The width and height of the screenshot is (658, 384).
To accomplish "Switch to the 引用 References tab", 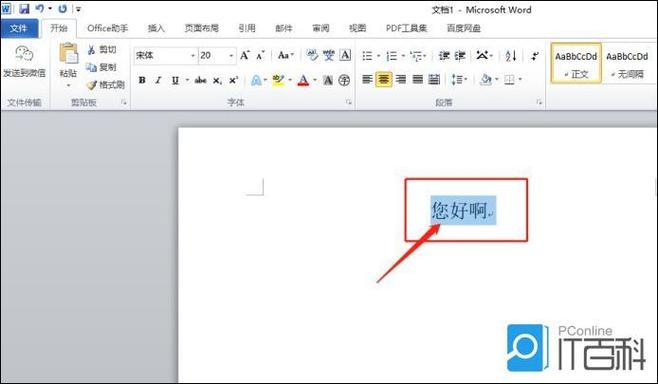I will (247, 28).
